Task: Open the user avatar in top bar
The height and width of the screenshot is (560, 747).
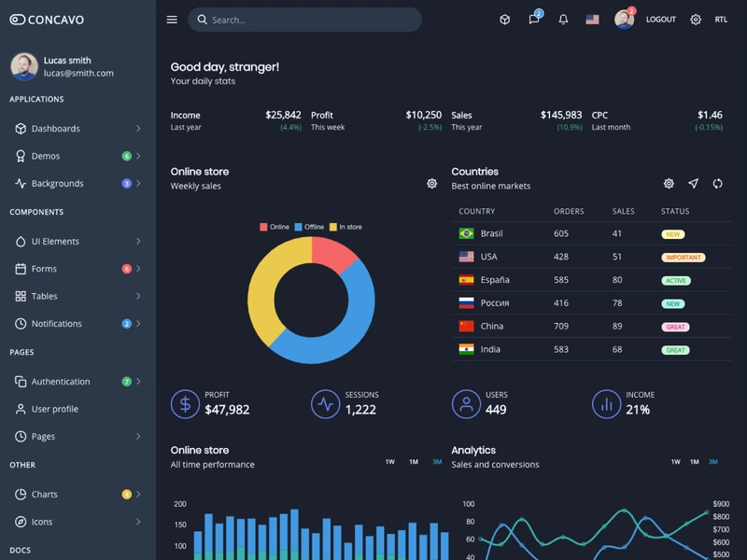Action: pyautogui.click(x=624, y=20)
